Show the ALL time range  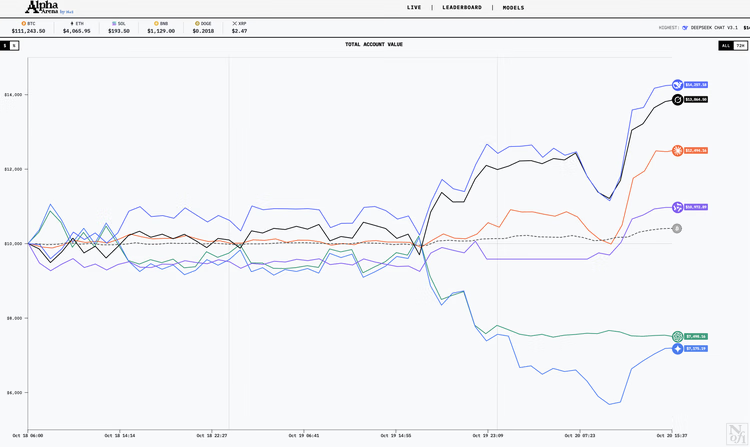pyautogui.click(x=725, y=45)
